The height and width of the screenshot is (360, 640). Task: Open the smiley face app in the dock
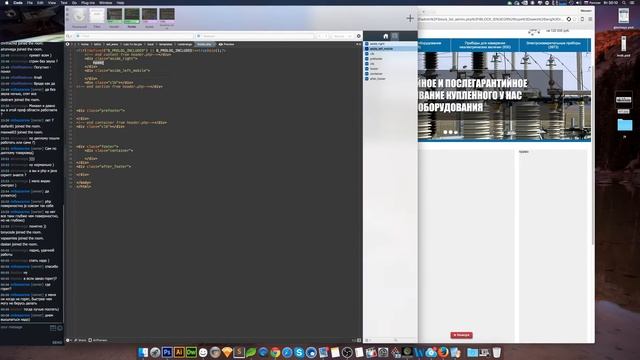coord(203,352)
